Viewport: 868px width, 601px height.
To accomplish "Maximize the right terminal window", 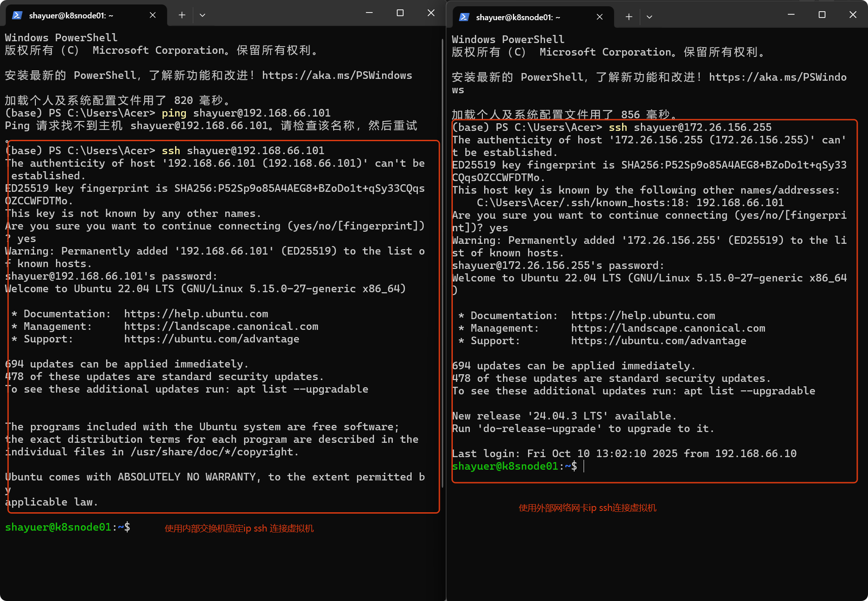I will click(822, 15).
